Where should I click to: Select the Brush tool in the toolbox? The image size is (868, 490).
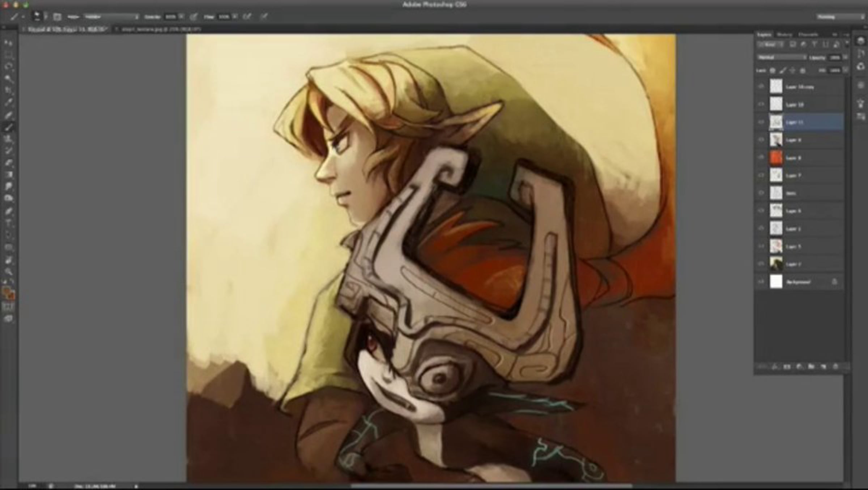tap(9, 127)
